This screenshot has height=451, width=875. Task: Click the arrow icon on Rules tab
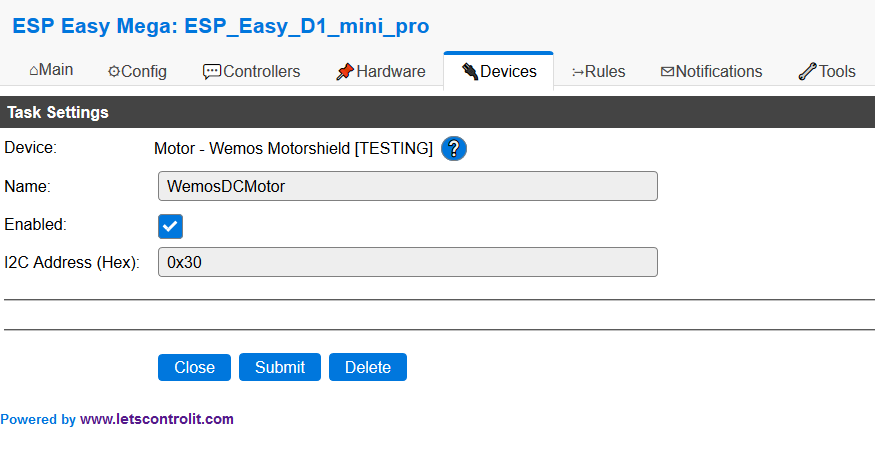pyautogui.click(x=578, y=72)
